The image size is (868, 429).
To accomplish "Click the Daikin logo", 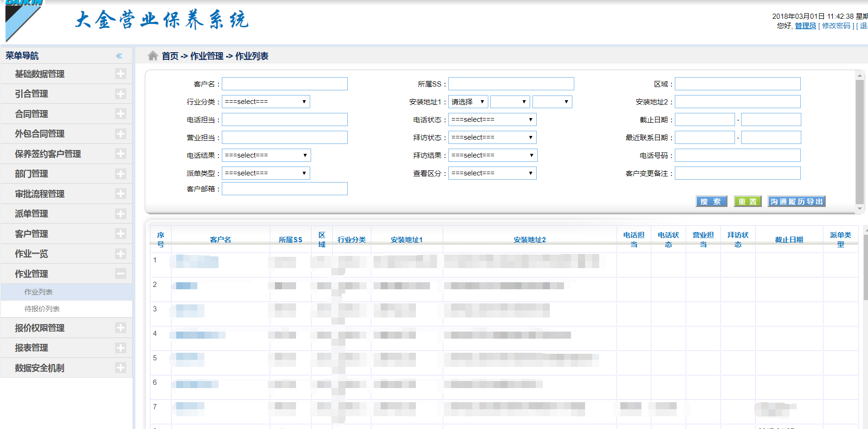I will pyautogui.click(x=23, y=20).
